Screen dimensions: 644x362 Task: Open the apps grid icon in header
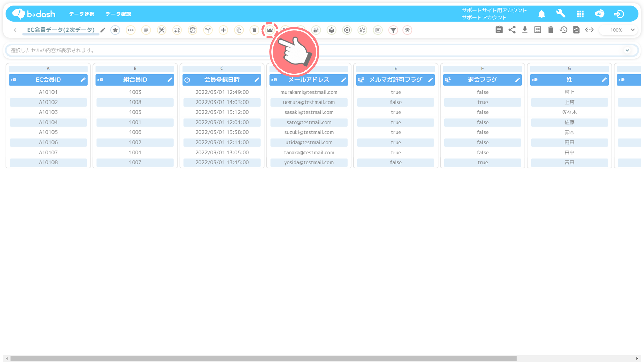point(580,14)
